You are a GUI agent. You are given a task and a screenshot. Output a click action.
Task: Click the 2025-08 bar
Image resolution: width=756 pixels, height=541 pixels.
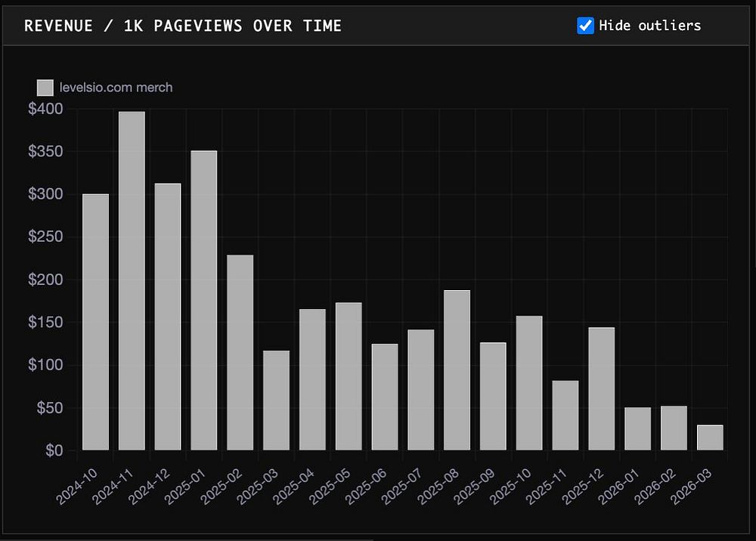(457, 370)
